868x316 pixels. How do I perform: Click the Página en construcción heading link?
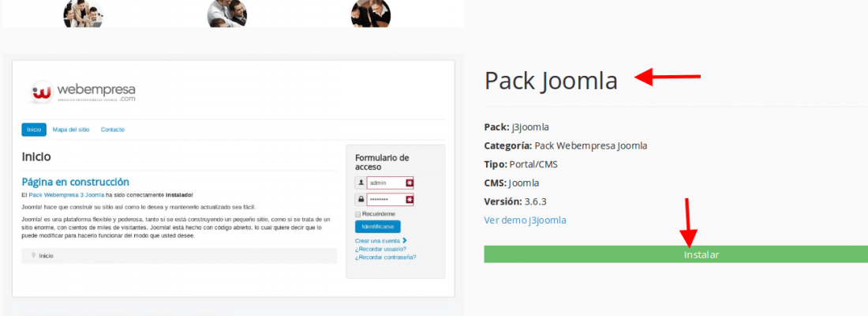click(x=75, y=182)
